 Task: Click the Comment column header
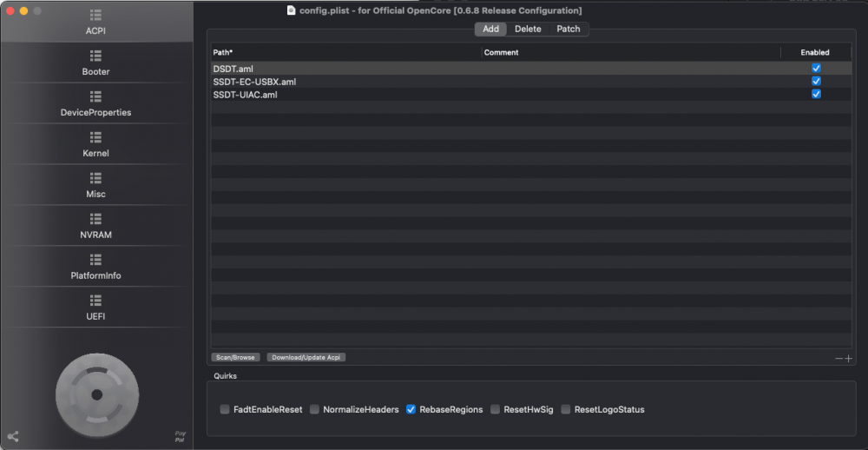631,53
